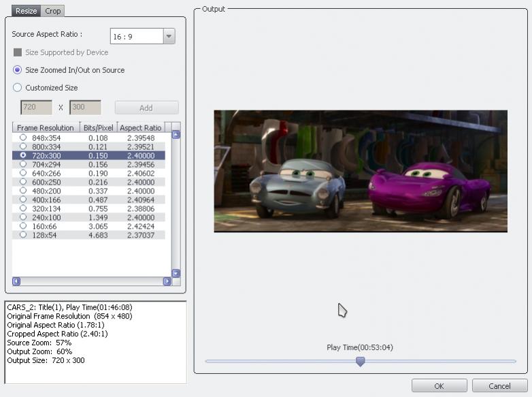Click the Output Zoom: 60% line
532x397 pixels.
[x=39, y=351]
